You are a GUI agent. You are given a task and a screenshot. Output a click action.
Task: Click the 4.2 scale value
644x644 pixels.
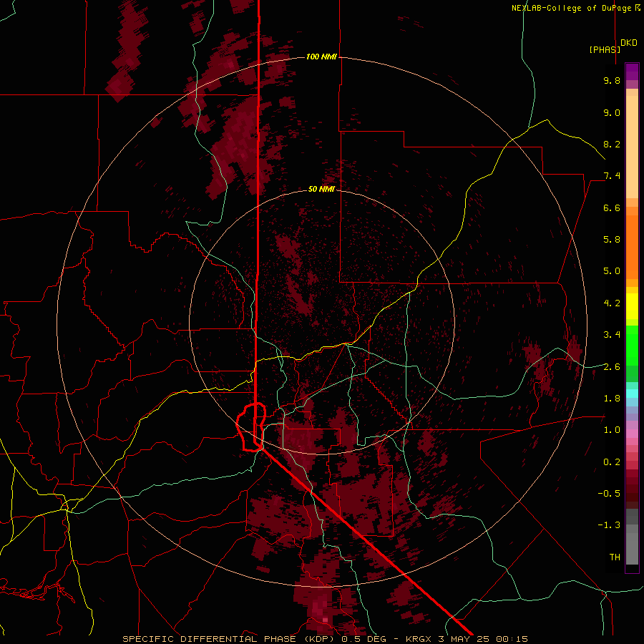tap(612, 303)
